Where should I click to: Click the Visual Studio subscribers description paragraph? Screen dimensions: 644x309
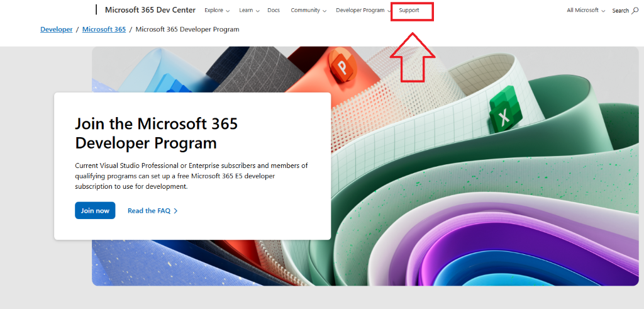191,176
